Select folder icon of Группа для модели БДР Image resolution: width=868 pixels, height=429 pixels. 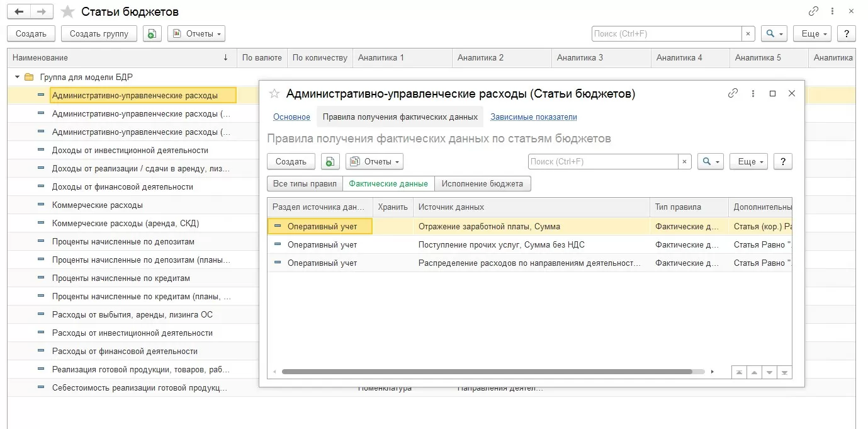point(28,77)
